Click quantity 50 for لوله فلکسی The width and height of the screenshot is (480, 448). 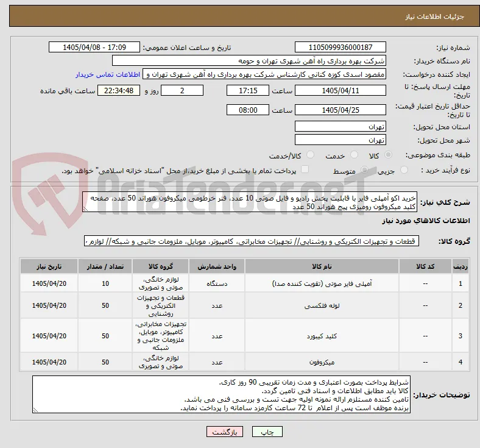click(x=105, y=305)
